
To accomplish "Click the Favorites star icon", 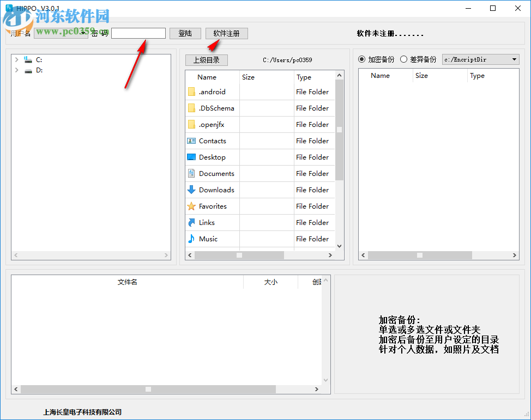I will (x=192, y=206).
